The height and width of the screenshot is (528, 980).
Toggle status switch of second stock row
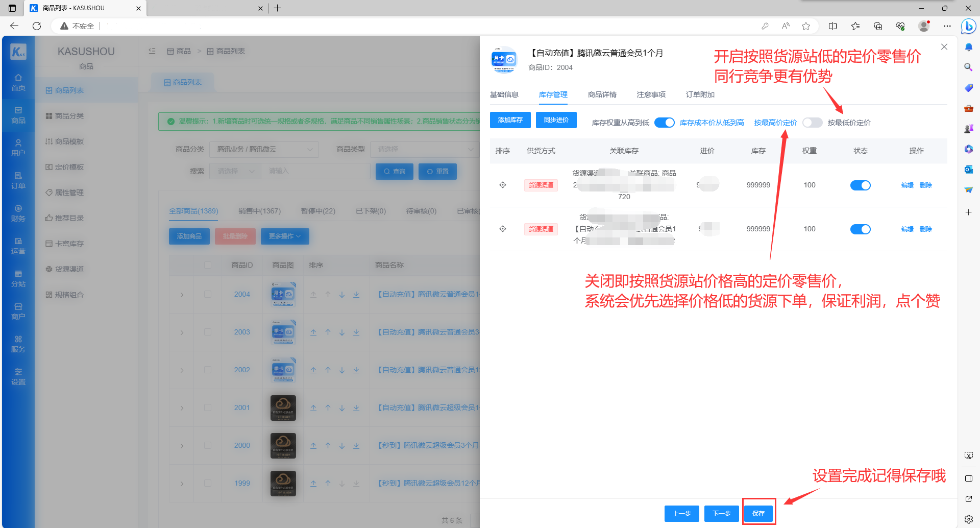click(861, 229)
